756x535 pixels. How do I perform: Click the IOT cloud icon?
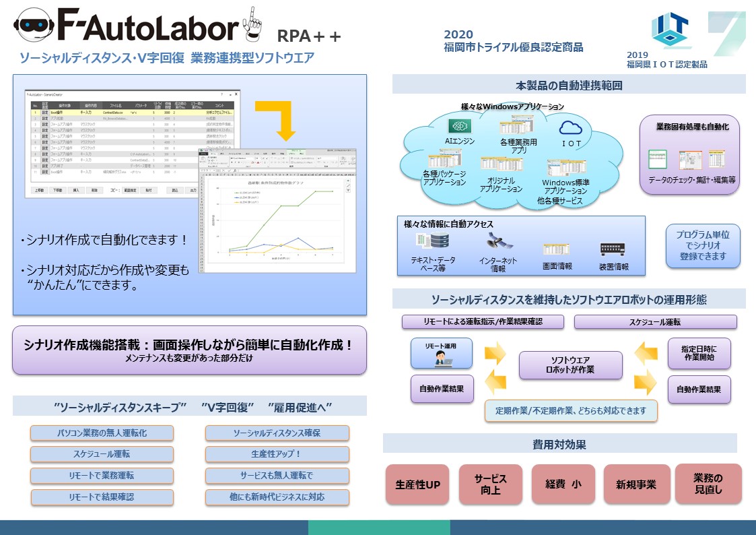click(570, 128)
